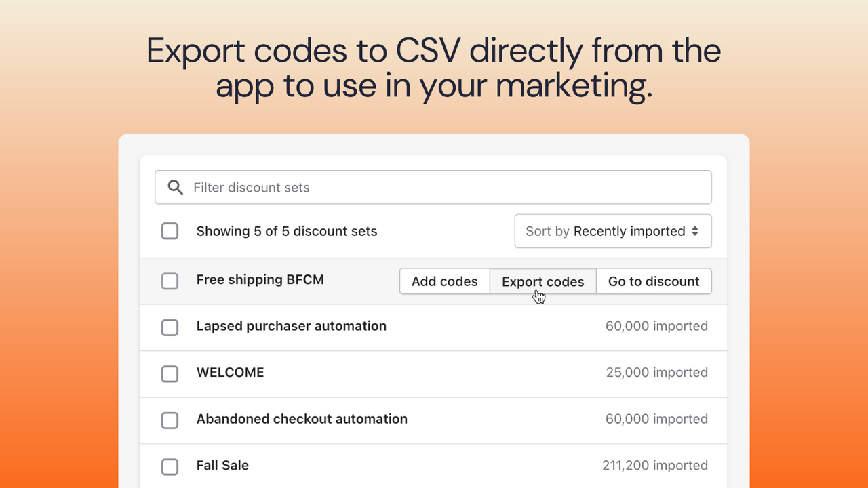Select the Free shipping BFCM row
Image resolution: width=868 pixels, height=488 pixels.
pos(260,279)
